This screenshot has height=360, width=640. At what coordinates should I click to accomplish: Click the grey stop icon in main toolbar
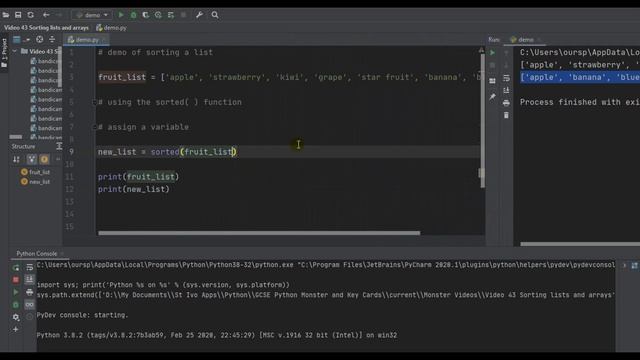pyautogui.click(x=183, y=15)
